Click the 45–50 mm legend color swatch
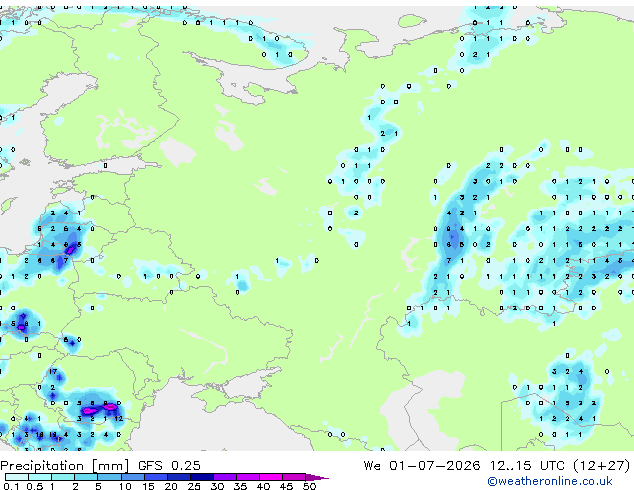The height and width of the screenshot is (490, 634). click(x=294, y=477)
